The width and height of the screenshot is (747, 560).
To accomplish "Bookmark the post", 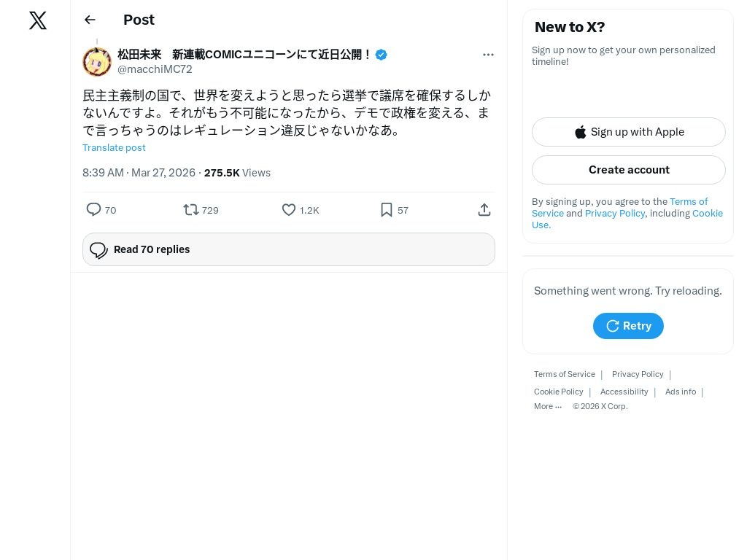I will pos(387,210).
